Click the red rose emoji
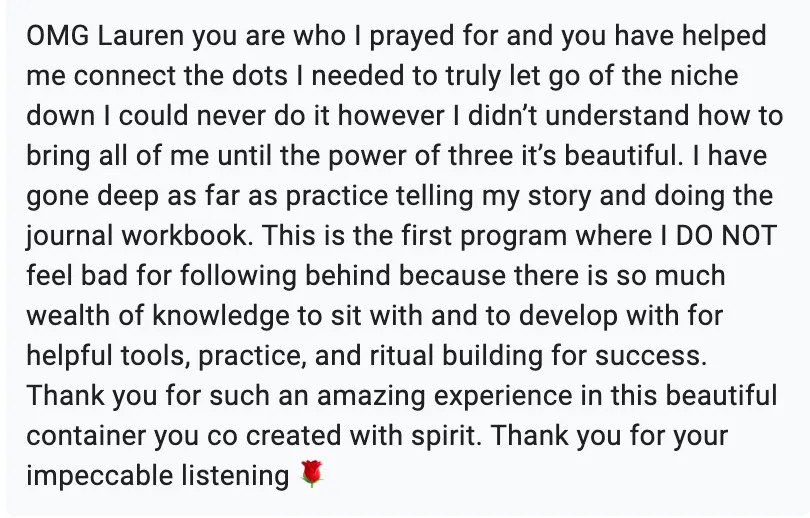The height and width of the screenshot is (518, 810). (312, 474)
